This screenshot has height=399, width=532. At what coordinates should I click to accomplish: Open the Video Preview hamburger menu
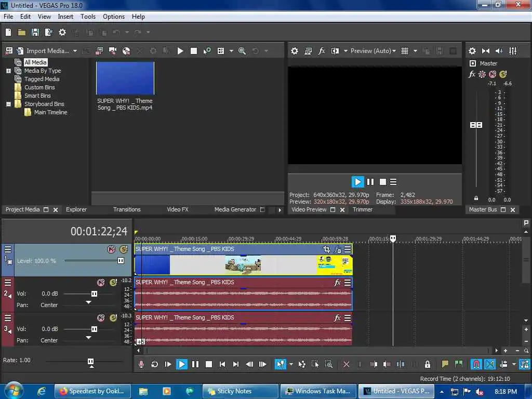tap(393, 182)
